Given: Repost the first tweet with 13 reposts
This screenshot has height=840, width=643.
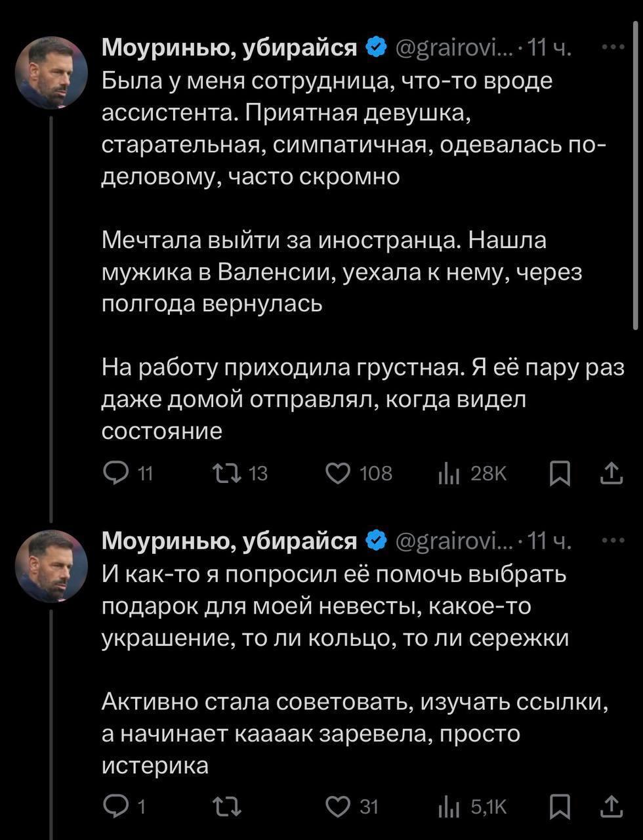Looking at the screenshot, I should [x=226, y=472].
